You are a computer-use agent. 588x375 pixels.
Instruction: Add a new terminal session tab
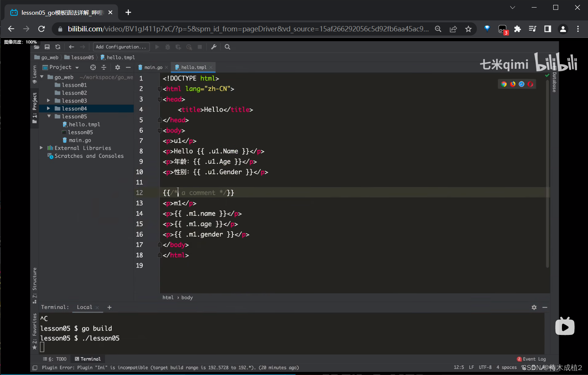(x=110, y=307)
